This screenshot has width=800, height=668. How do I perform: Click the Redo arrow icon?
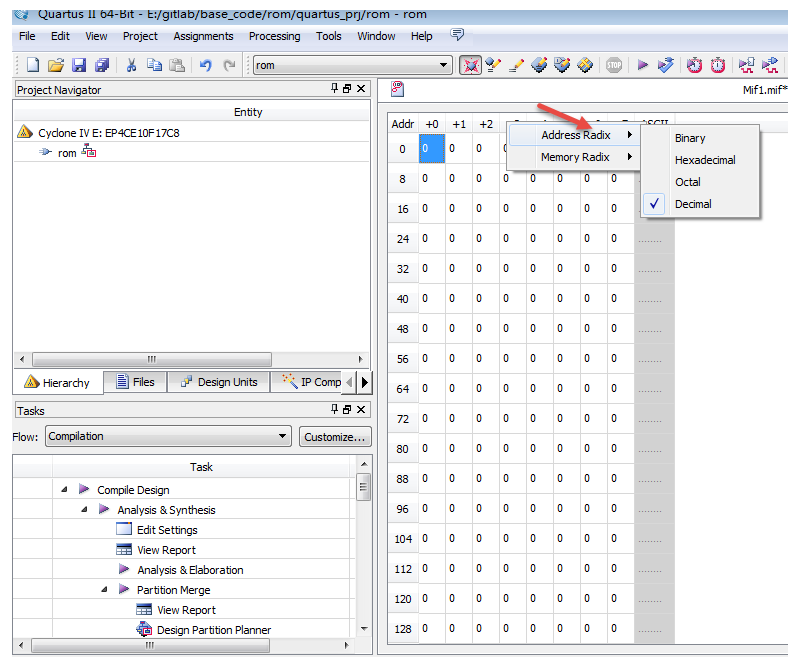coord(230,65)
